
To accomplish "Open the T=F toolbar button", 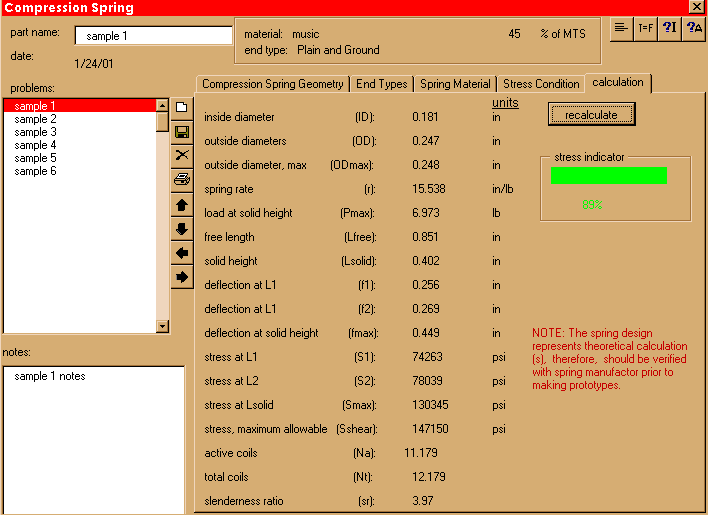I will (646, 29).
